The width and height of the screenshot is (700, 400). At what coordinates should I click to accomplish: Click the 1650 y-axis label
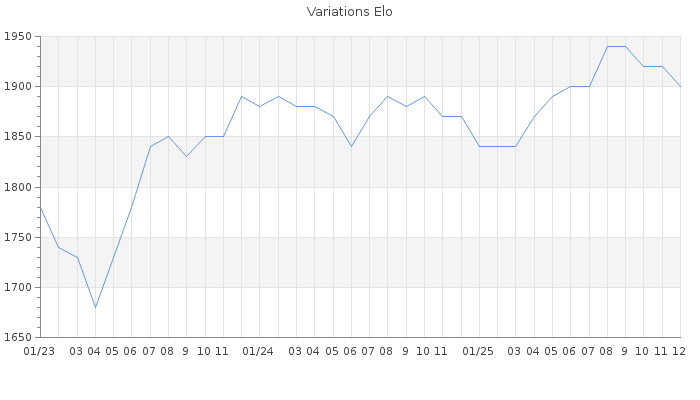(x=17, y=338)
